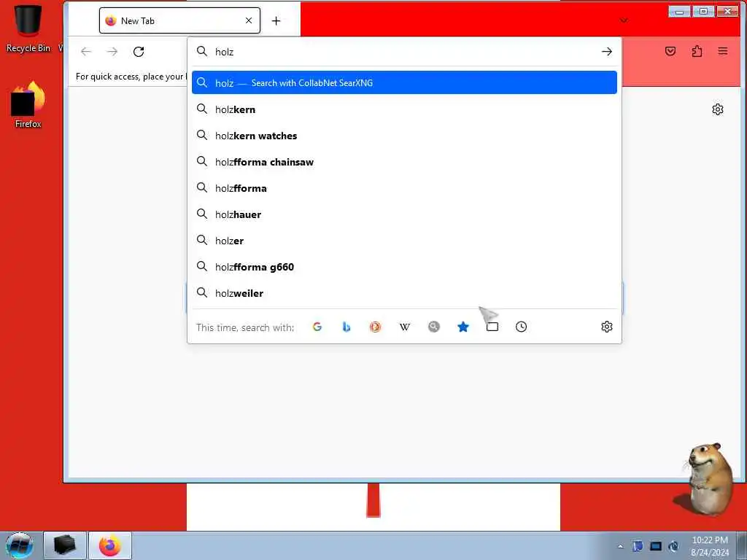Pick the 'holzfforma chainsaw' suggestion
Screen dimensions: 747x560
point(404,162)
